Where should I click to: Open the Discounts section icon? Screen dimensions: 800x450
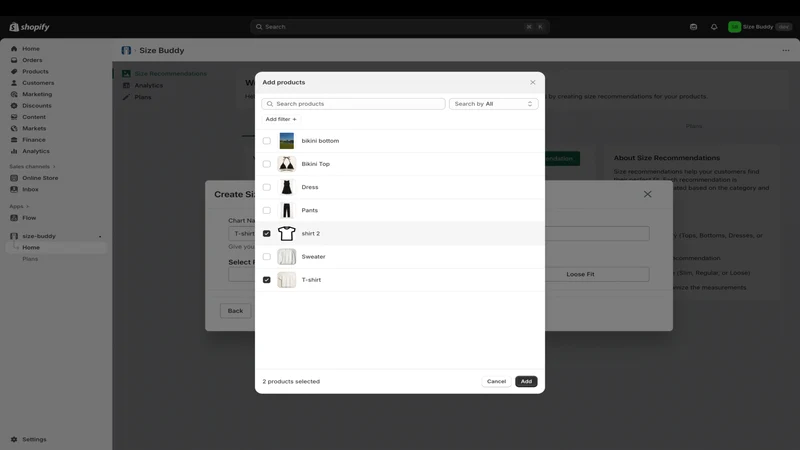coord(14,106)
